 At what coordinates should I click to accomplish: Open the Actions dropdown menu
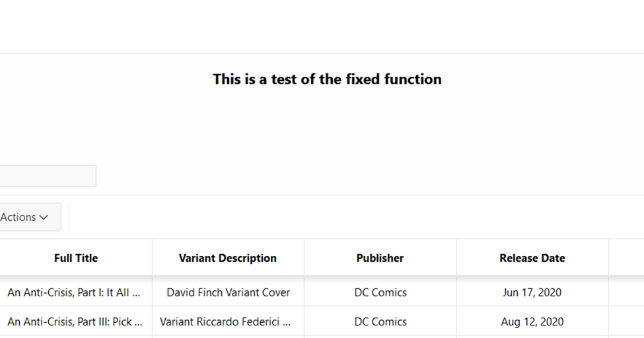pos(30,217)
